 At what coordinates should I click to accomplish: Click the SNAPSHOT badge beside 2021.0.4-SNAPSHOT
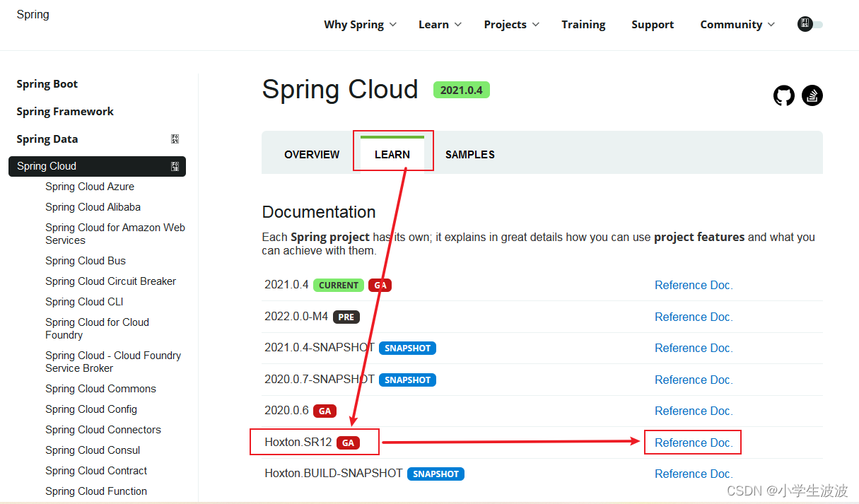coord(407,348)
